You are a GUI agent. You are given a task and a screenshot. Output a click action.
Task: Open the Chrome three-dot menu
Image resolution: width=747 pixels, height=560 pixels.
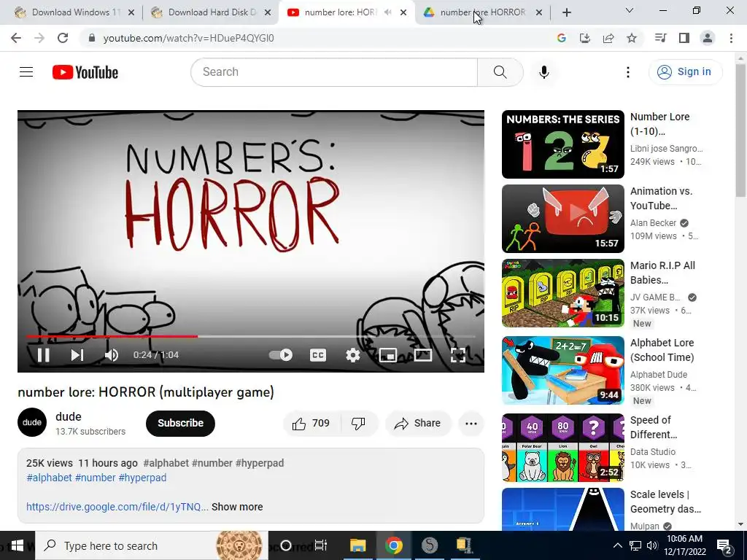click(731, 38)
